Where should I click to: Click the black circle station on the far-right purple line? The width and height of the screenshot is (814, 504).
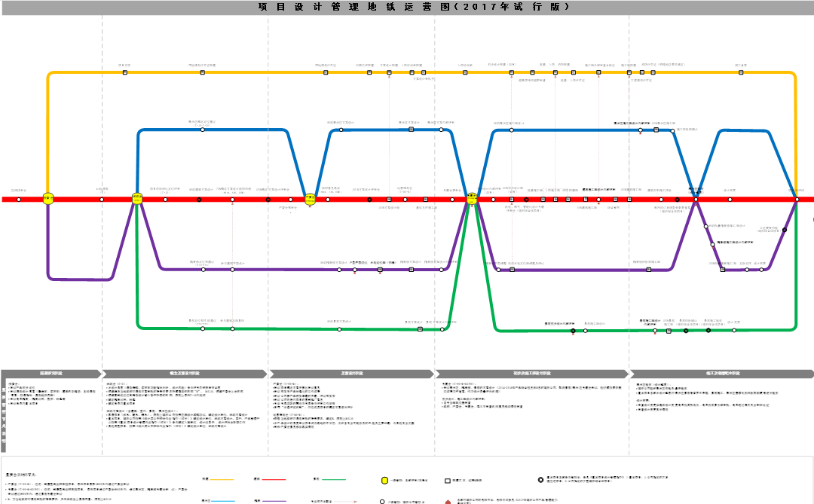tap(785, 231)
